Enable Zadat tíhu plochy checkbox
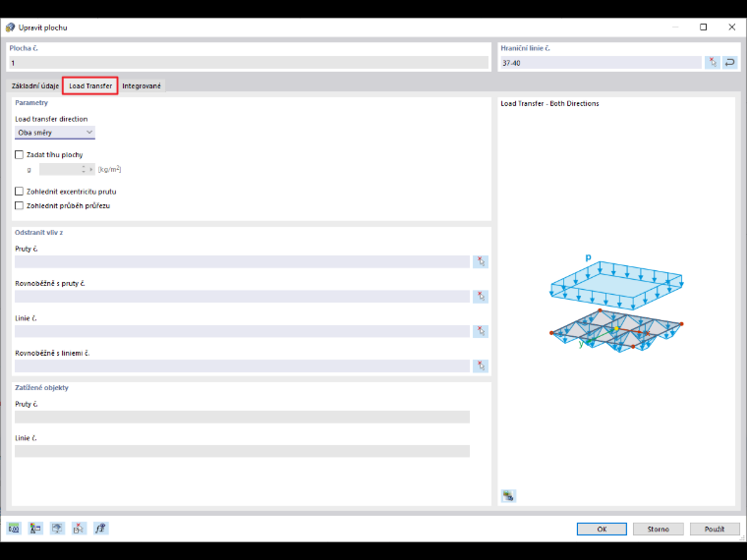 19,155
